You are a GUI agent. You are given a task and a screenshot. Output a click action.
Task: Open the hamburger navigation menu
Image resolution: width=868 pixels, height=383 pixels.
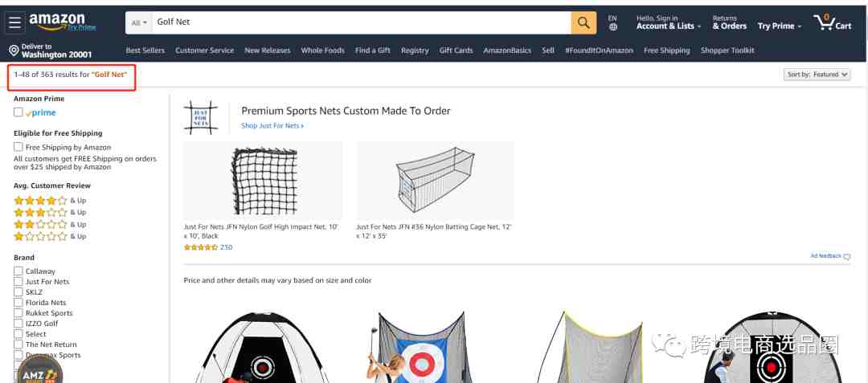[14, 22]
